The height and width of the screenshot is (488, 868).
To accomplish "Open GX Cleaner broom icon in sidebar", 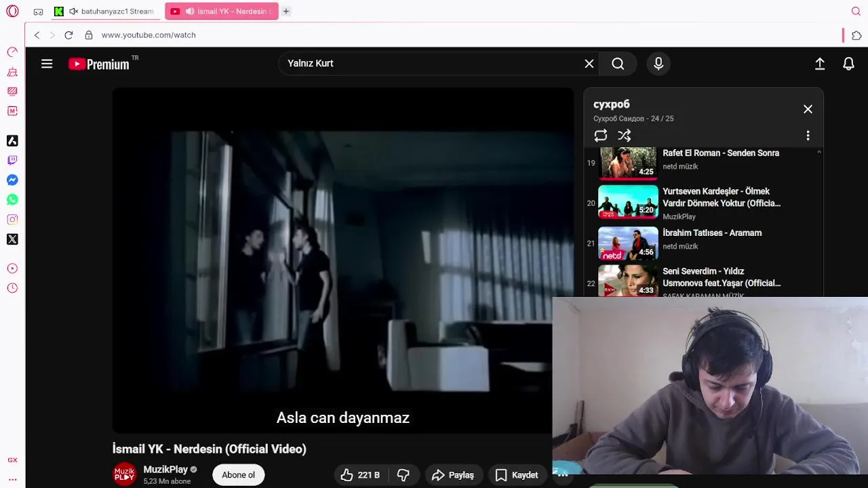I will (12, 72).
